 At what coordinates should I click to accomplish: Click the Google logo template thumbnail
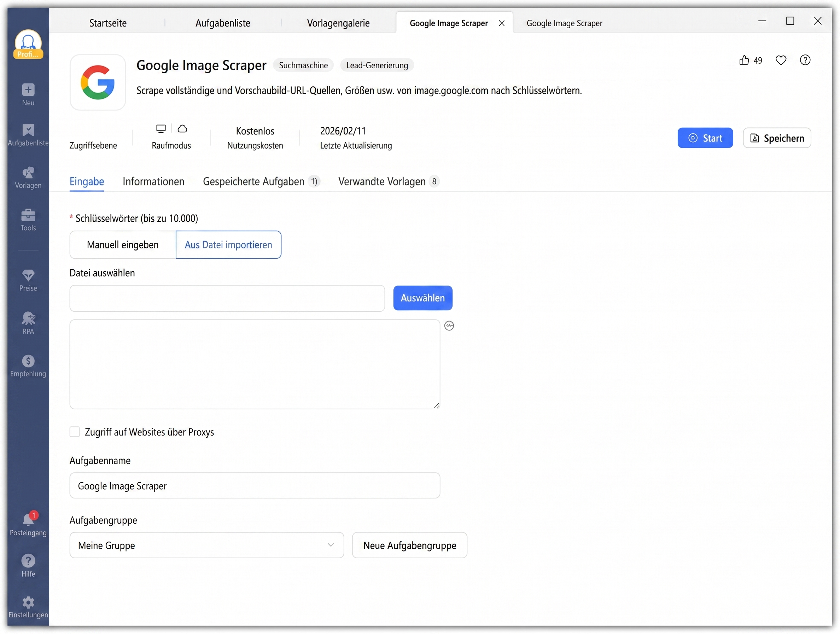click(98, 82)
